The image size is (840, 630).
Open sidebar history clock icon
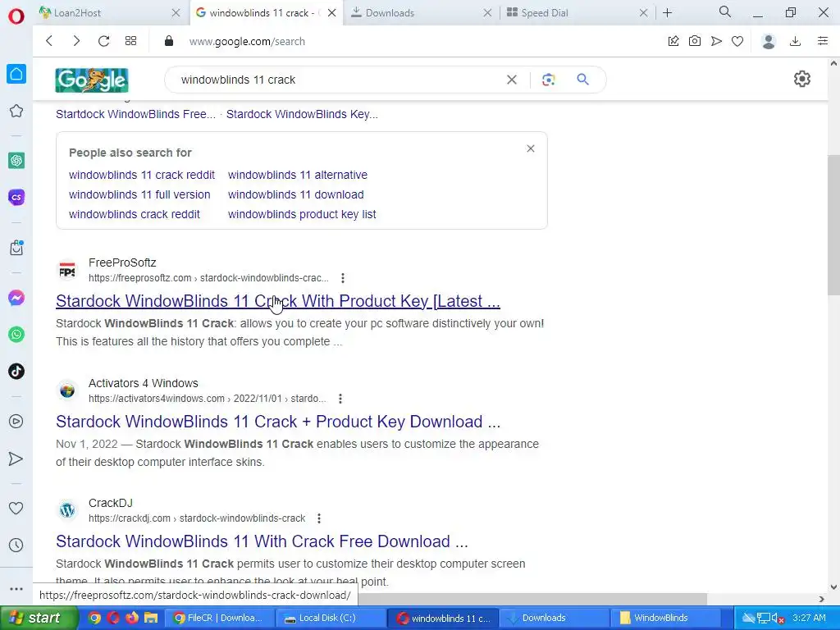coord(16,546)
